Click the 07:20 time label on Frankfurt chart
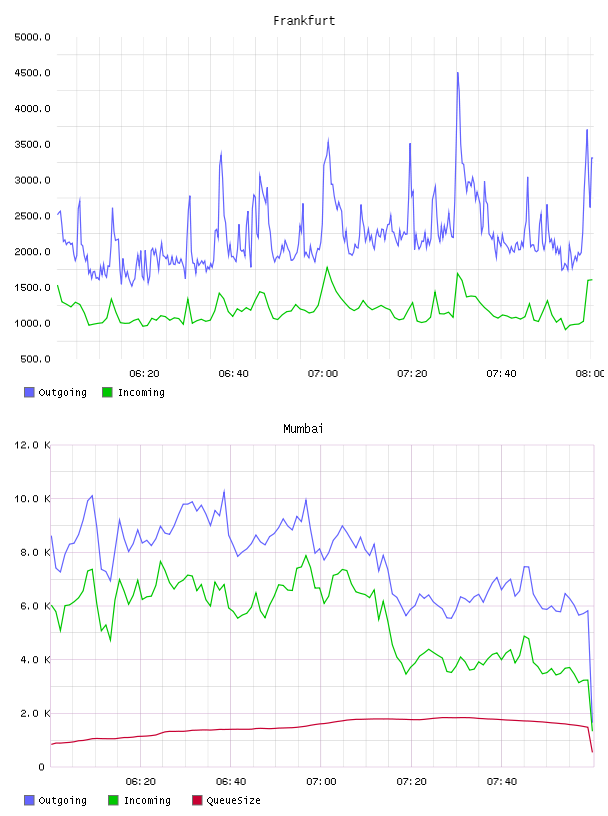Screen dimensions: 608x816 coord(412,374)
